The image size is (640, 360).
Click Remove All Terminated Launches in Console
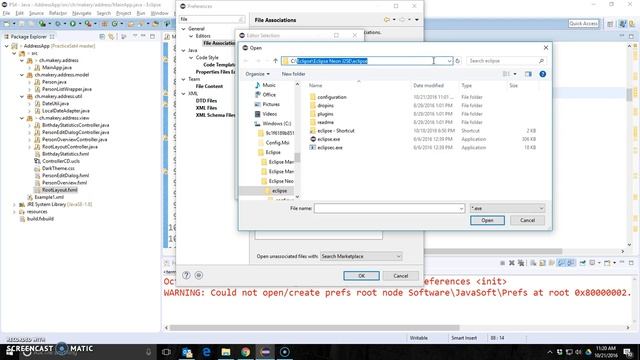pos(521,263)
